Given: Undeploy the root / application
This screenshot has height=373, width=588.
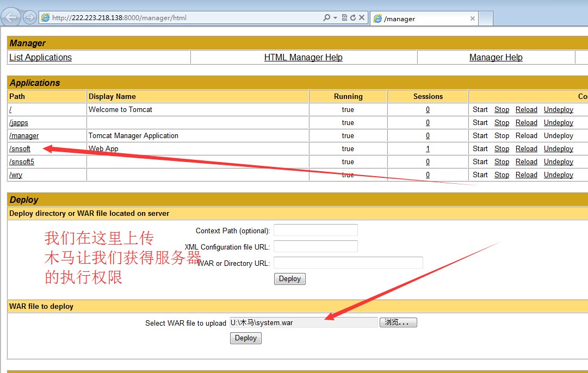Looking at the screenshot, I should (559, 109).
